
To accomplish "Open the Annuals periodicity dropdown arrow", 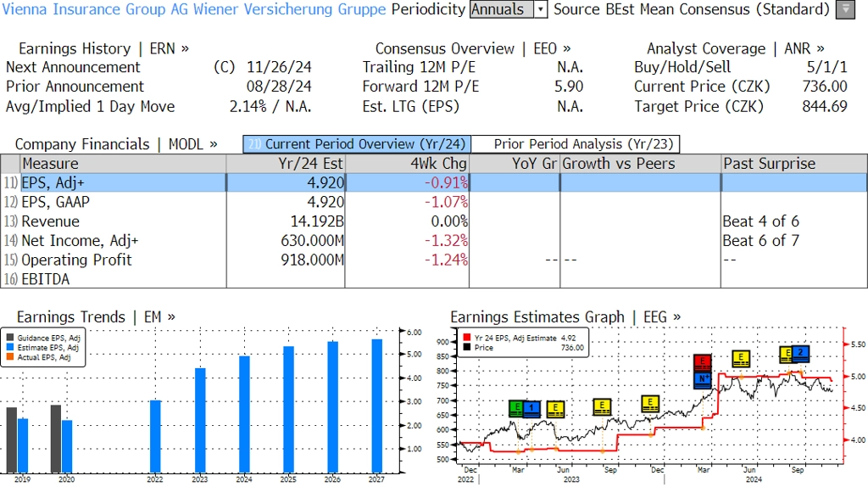I will coord(541,9).
